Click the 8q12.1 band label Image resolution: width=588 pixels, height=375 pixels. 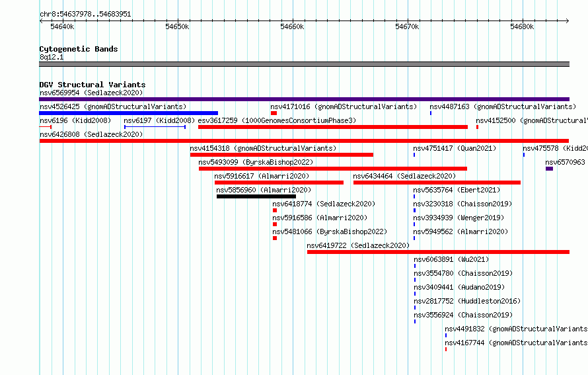coord(52,57)
